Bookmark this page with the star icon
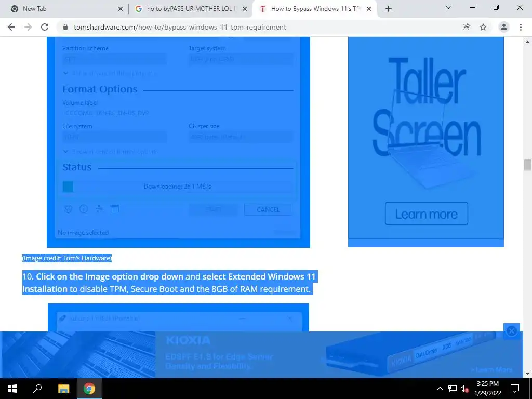The height and width of the screenshot is (399, 532). [483, 27]
